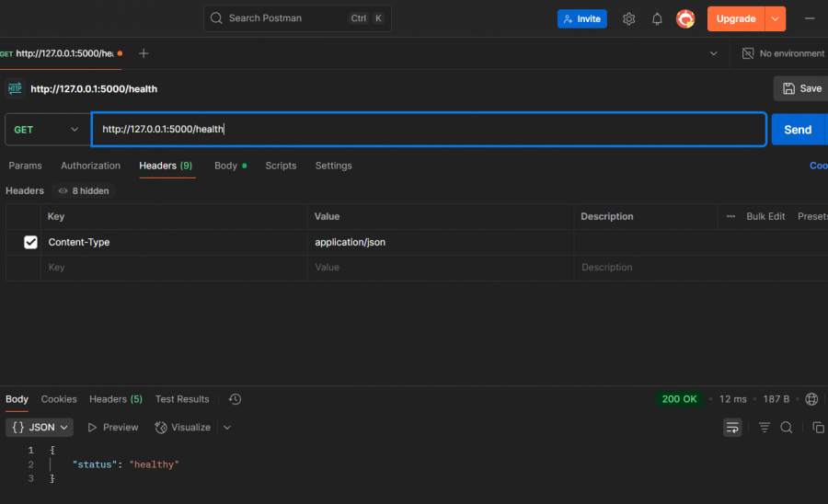This screenshot has width=828, height=504.
Task: Click the network globe icon in response bar
Action: (x=811, y=399)
